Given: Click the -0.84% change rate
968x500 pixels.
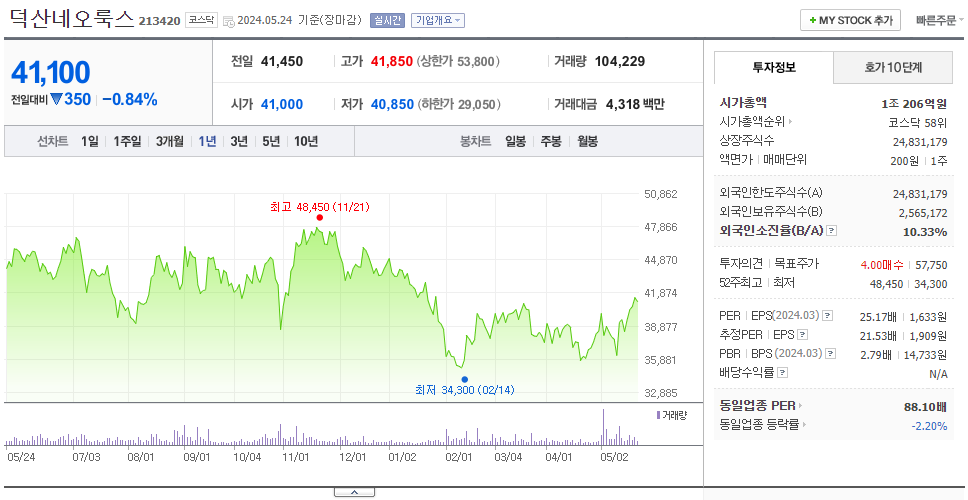Looking at the screenshot, I should (x=130, y=99).
